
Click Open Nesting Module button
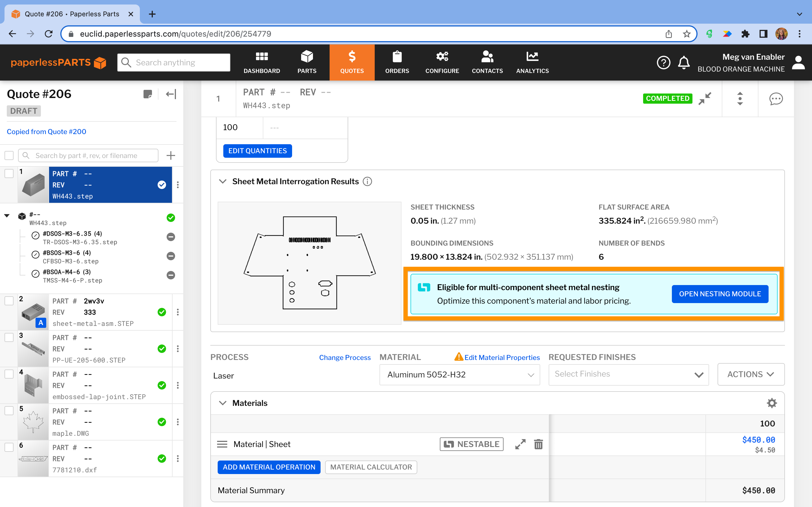720,294
